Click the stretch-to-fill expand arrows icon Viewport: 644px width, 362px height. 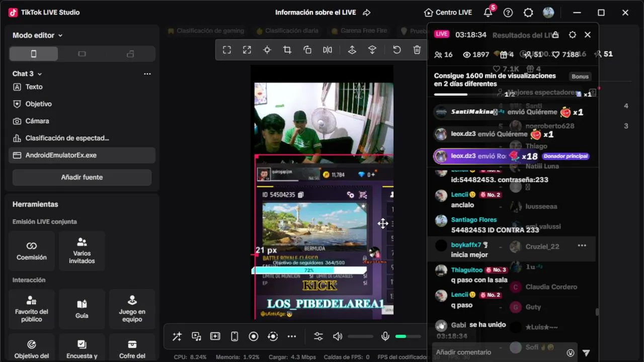[247, 50]
